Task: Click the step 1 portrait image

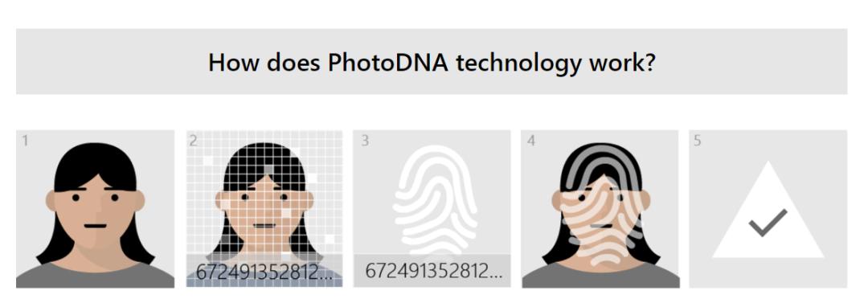Action: (95, 209)
